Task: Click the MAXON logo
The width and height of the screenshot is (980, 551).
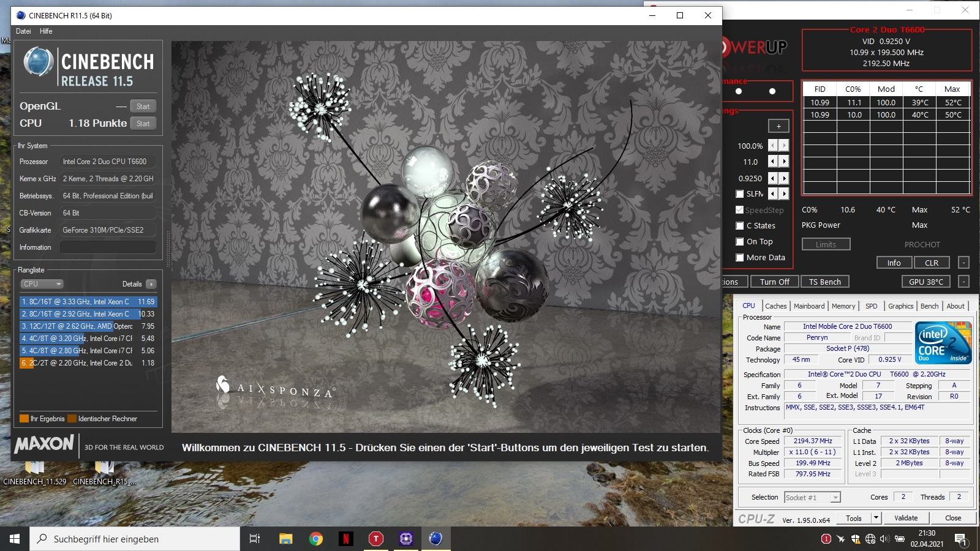Action: [x=44, y=444]
